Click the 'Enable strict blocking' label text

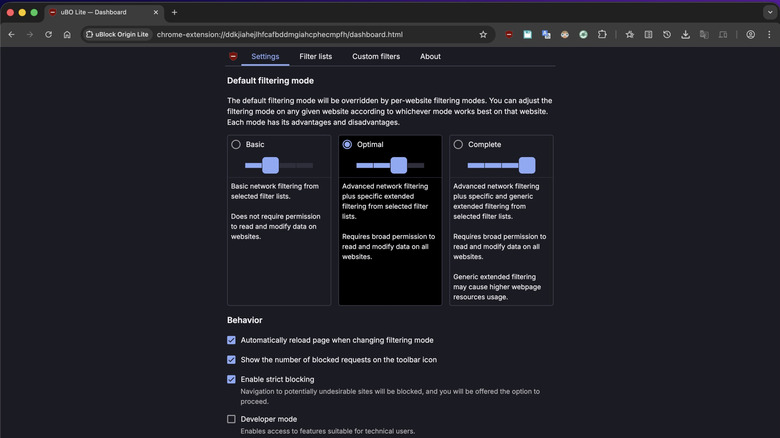click(x=277, y=379)
